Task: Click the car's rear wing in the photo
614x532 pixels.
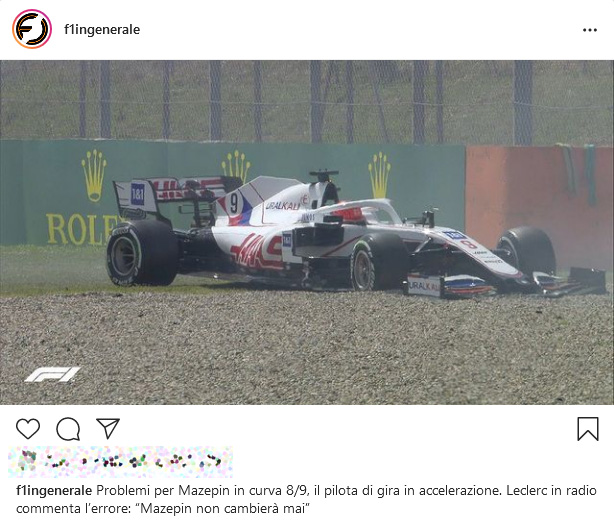Action: tap(176, 194)
